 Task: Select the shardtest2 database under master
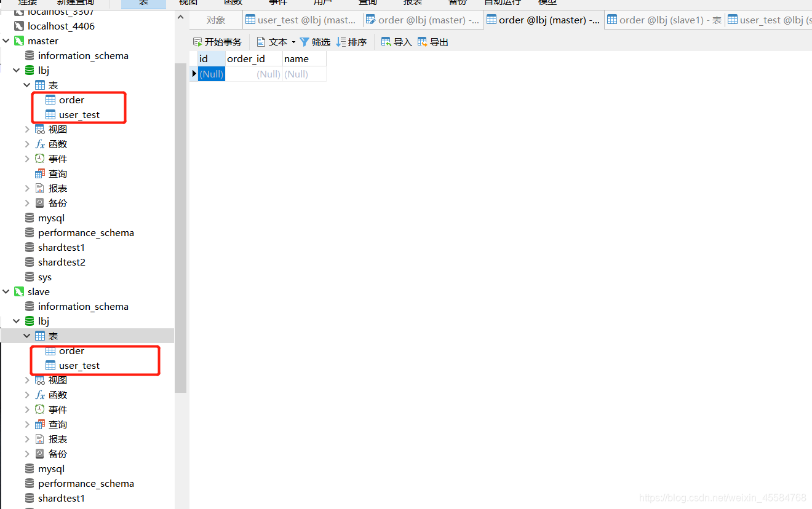click(62, 262)
